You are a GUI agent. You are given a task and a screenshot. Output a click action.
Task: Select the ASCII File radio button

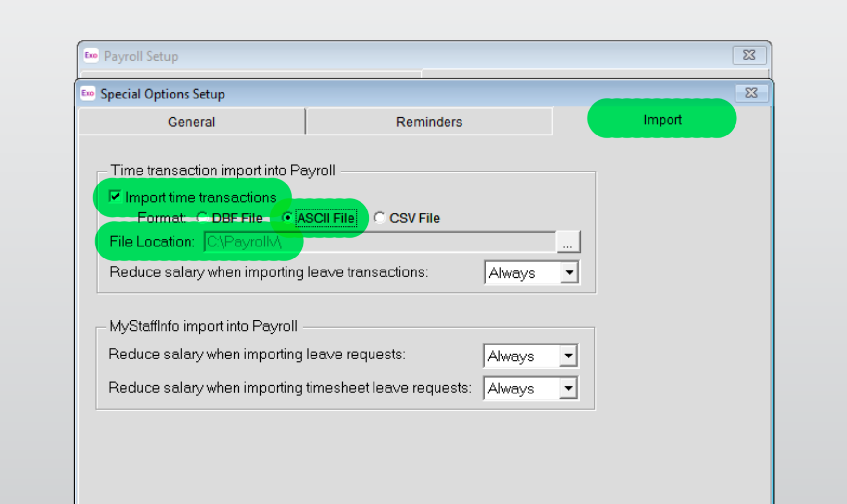tap(287, 218)
